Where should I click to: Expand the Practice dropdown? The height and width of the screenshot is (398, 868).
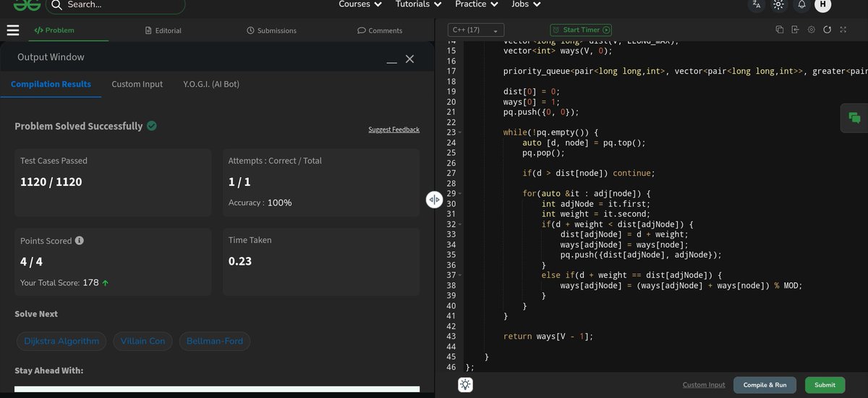(476, 4)
